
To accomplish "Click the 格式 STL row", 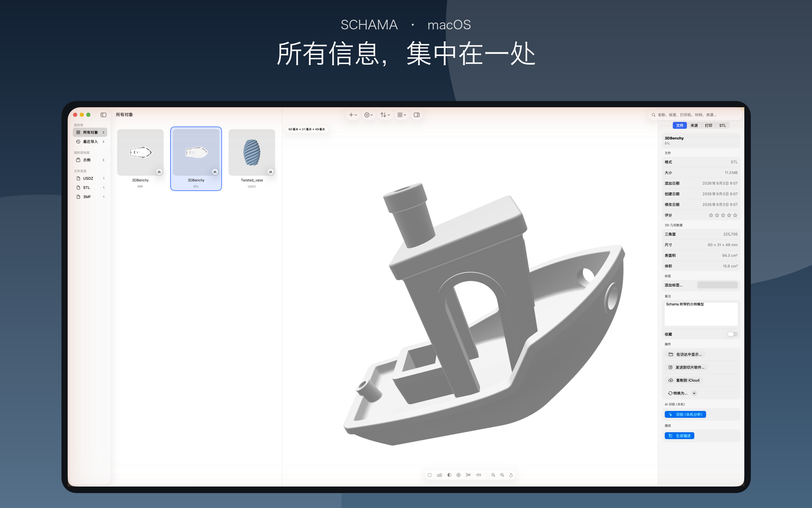I will pos(701,162).
